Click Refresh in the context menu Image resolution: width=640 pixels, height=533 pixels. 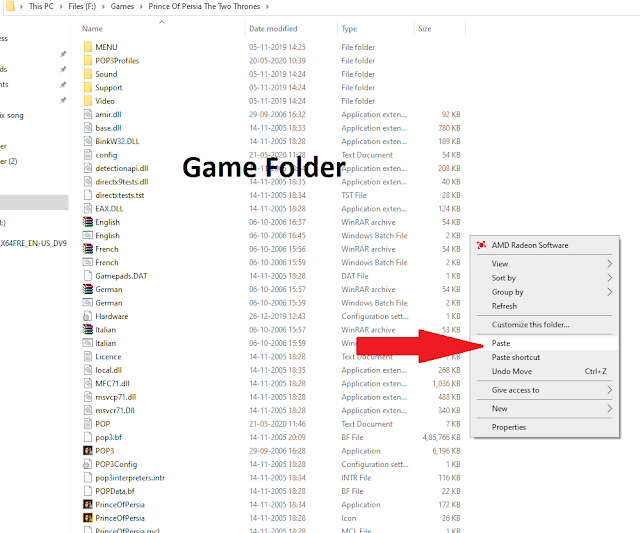[x=545, y=306]
